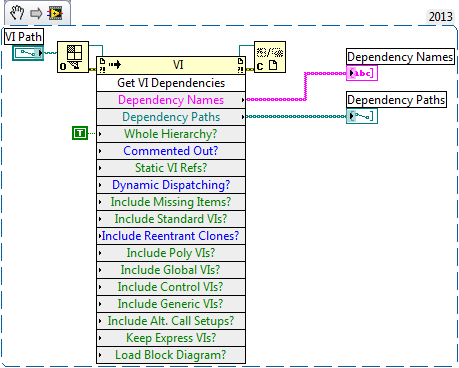Select the Static VI Refs? parameter
This screenshot has width=459, height=368.
pyautogui.click(x=171, y=168)
